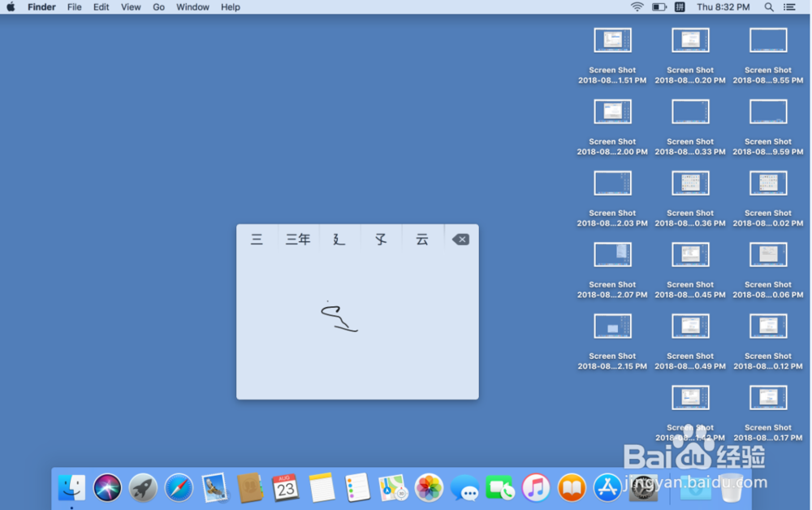Open App Store icon in Dock

[607, 487]
